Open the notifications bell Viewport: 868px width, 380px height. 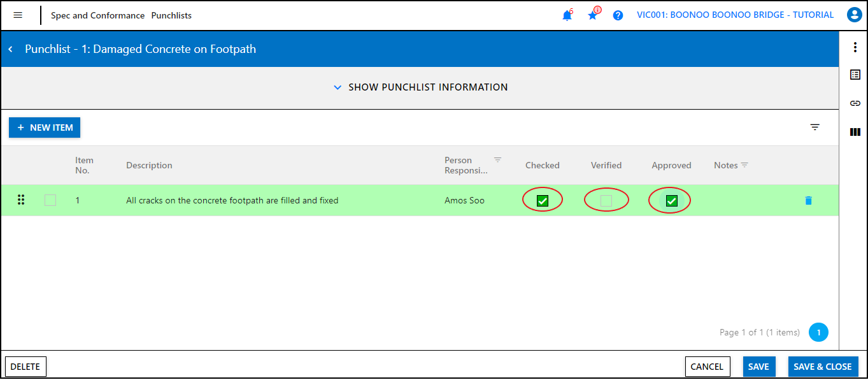click(567, 16)
